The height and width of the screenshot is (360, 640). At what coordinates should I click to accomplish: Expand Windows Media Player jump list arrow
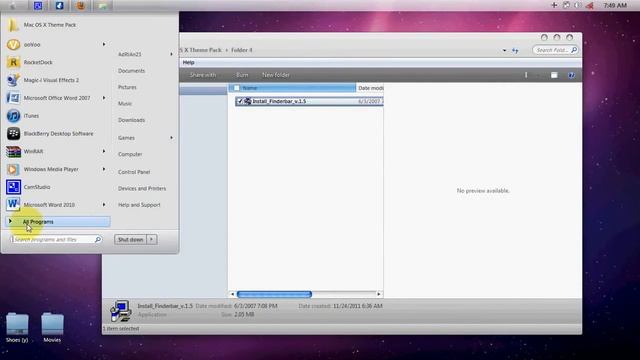click(x=104, y=169)
